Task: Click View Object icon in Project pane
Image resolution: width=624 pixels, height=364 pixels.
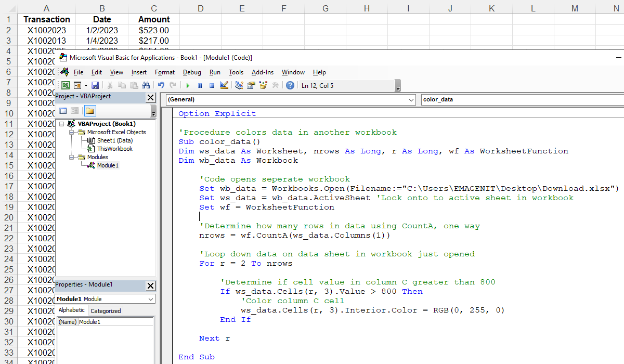Action: [75, 111]
